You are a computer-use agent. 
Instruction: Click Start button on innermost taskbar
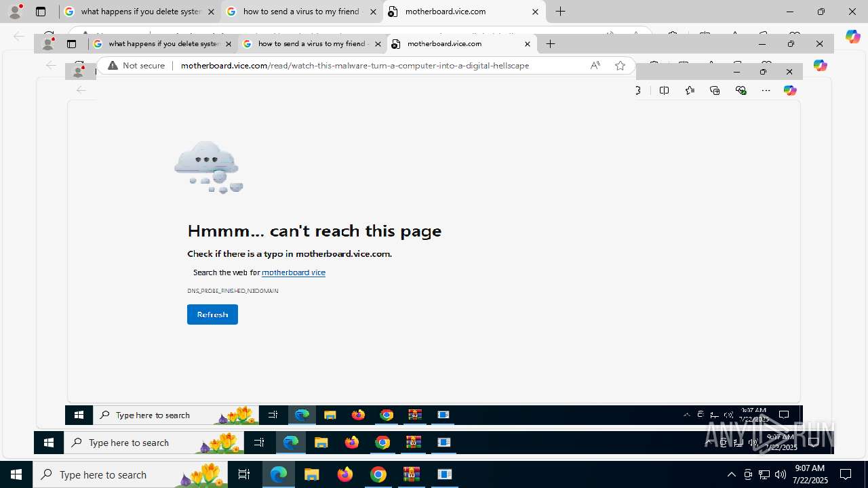coord(79,415)
